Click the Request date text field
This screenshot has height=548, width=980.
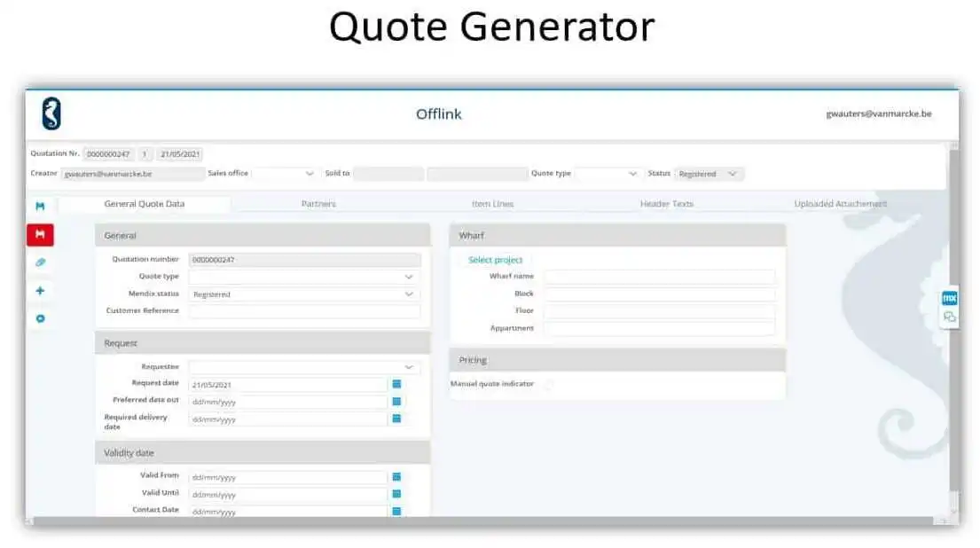coord(287,385)
